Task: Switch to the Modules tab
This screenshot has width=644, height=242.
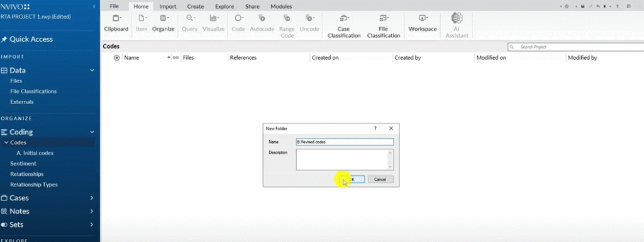Action: point(281,6)
